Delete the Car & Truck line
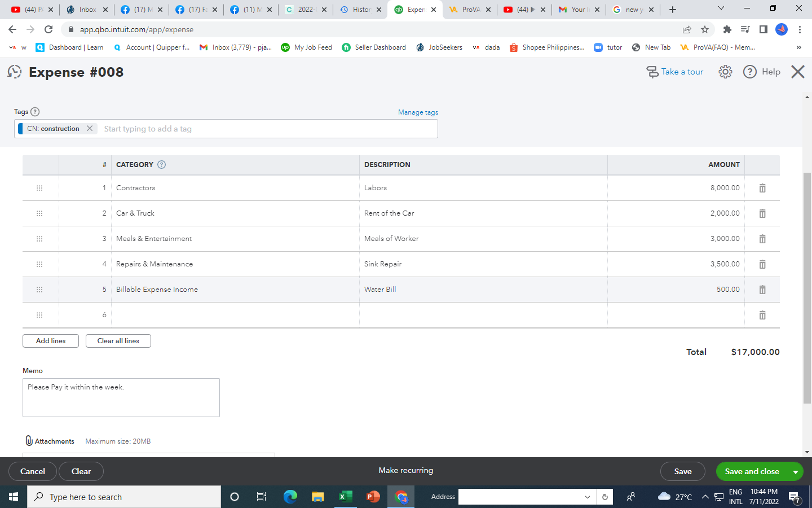 pos(762,213)
